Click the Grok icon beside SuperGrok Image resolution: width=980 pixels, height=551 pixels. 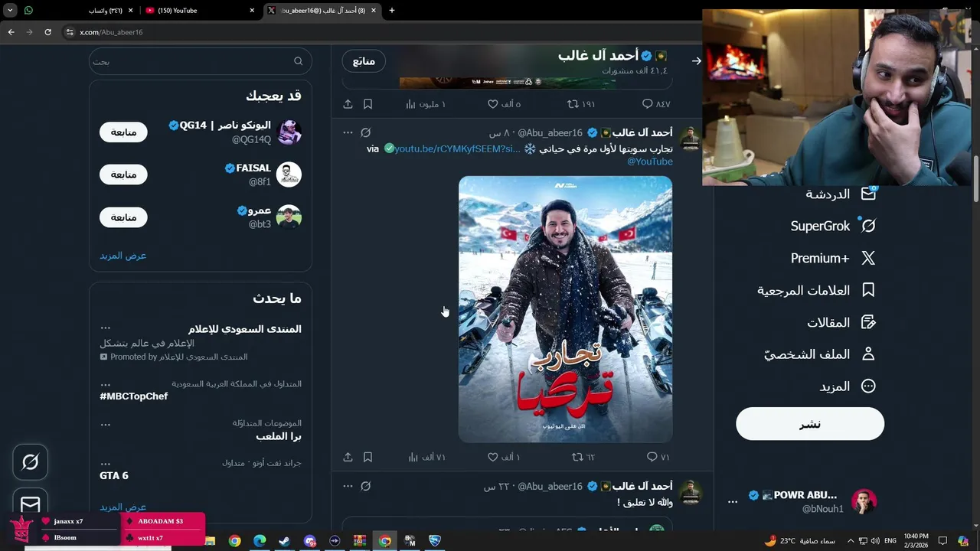click(868, 226)
